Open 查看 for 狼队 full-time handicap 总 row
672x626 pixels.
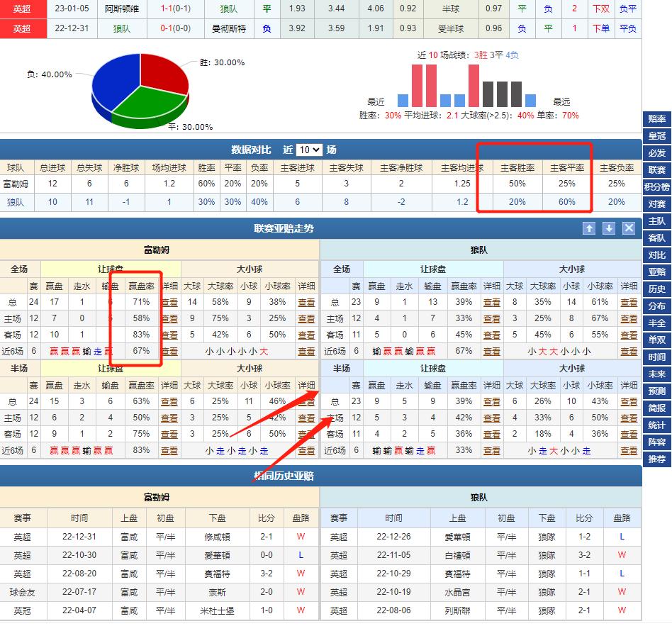491,302
